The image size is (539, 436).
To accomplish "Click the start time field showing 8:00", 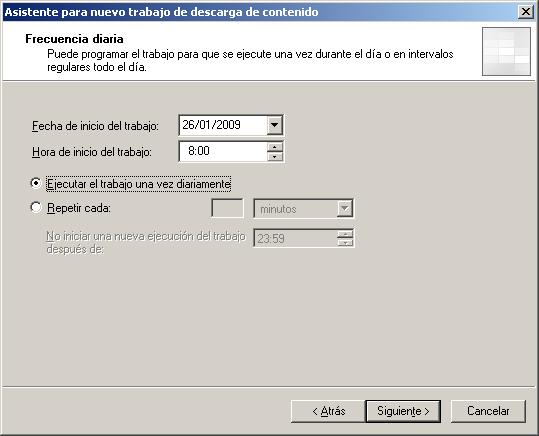I will [x=223, y=152].
